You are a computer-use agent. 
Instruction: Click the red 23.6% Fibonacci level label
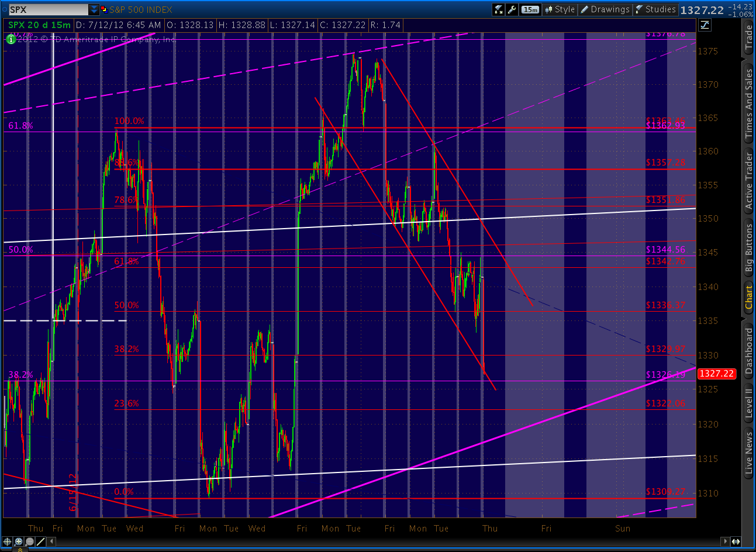point(127,403)
